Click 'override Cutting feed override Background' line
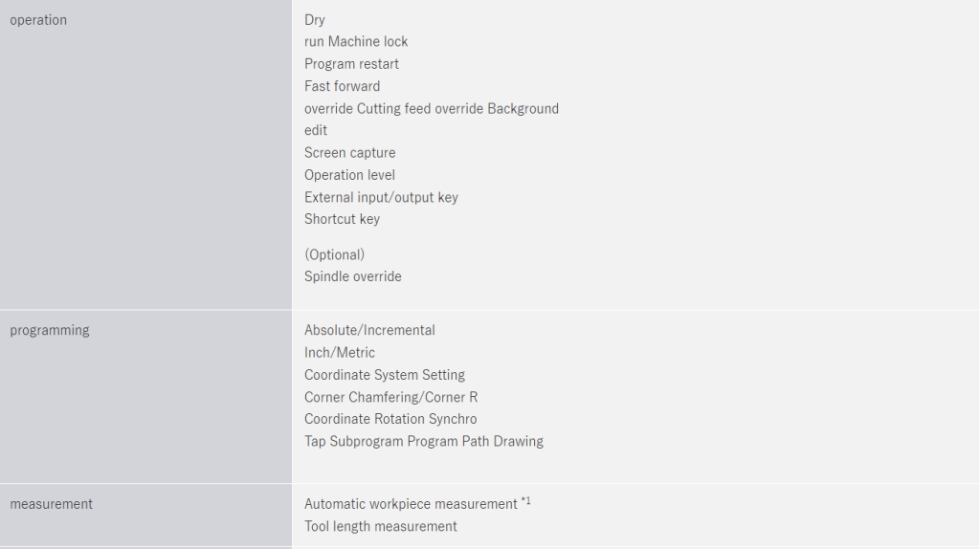The height and width of the screenshot is (549, 980). tap(432, 109)
